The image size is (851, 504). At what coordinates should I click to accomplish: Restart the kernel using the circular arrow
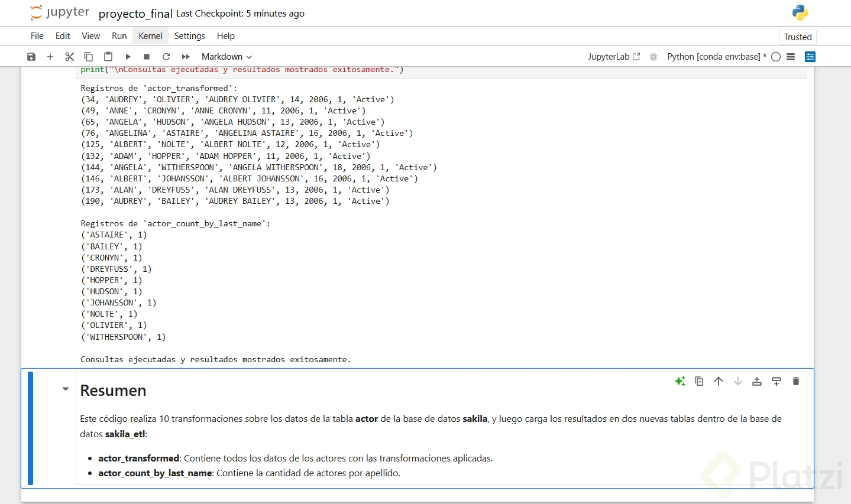[166, 57]
